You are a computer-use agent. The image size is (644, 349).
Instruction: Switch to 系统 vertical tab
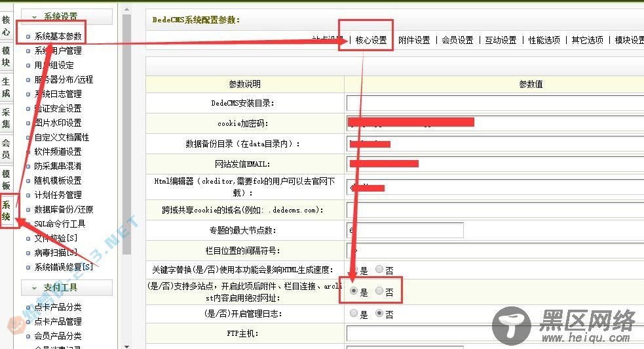[6, 211]
